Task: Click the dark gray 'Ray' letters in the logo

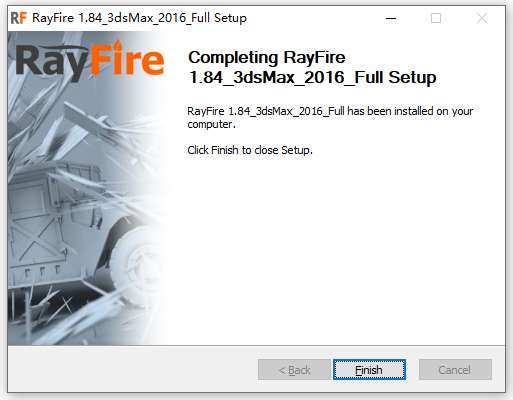Action: coord(52,63)
